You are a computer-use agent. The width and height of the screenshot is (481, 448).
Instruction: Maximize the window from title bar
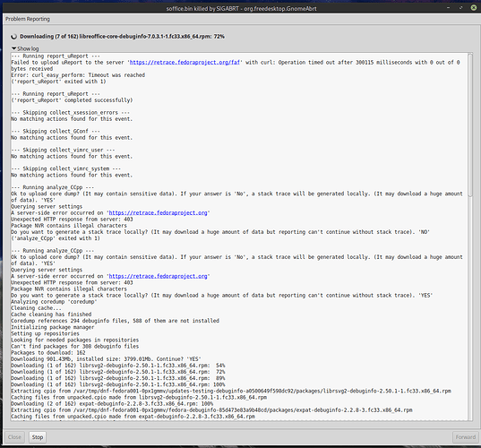460,8
